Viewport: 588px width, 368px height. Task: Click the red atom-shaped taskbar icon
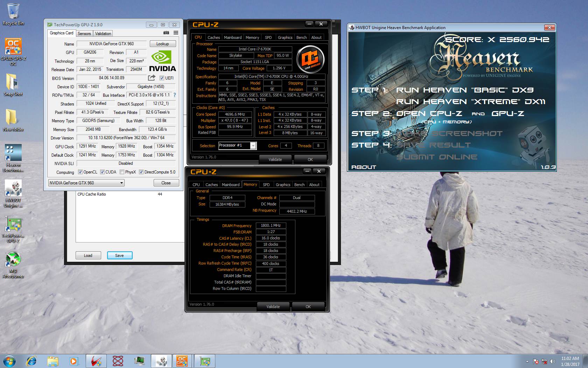coord(118,361)
